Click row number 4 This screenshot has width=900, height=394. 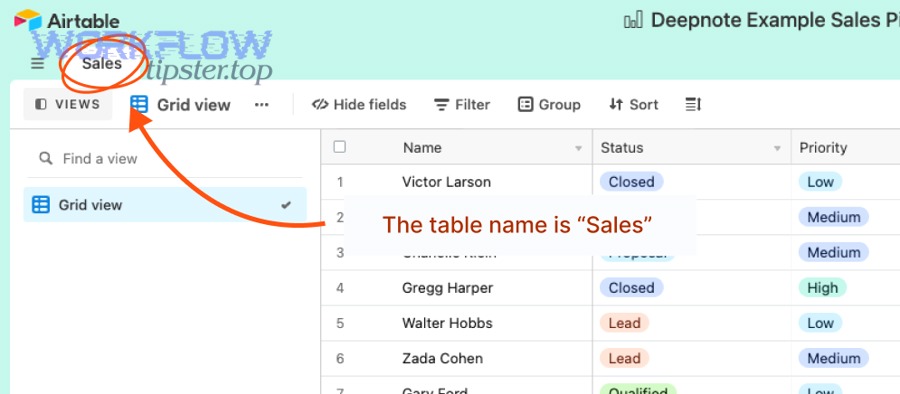[x=340, y=288]
